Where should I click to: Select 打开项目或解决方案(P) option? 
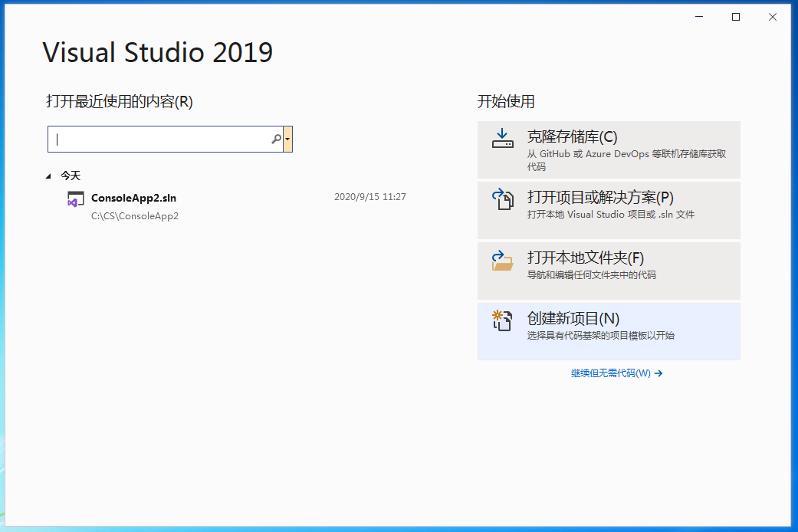[x=609, y=210]
